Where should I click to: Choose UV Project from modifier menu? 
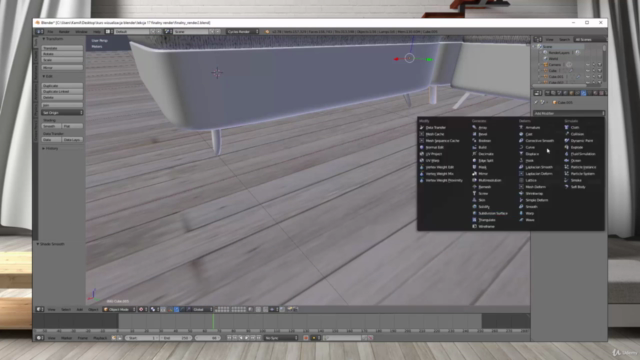[x=433, y=154]
